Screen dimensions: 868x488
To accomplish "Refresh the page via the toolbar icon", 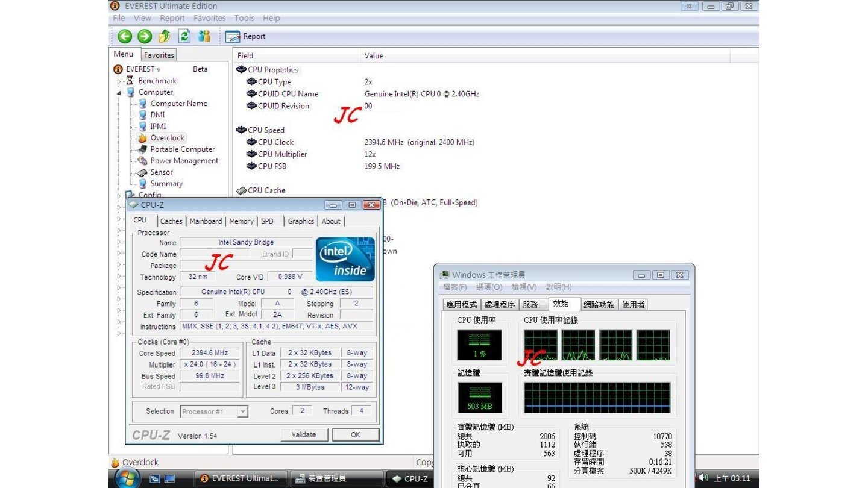I will (184, 36).
